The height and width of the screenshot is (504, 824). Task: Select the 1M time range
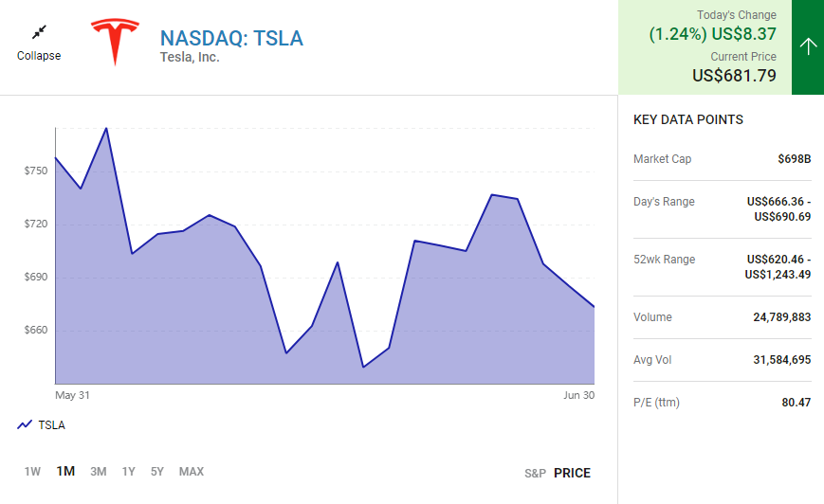[x=65, y=472]
